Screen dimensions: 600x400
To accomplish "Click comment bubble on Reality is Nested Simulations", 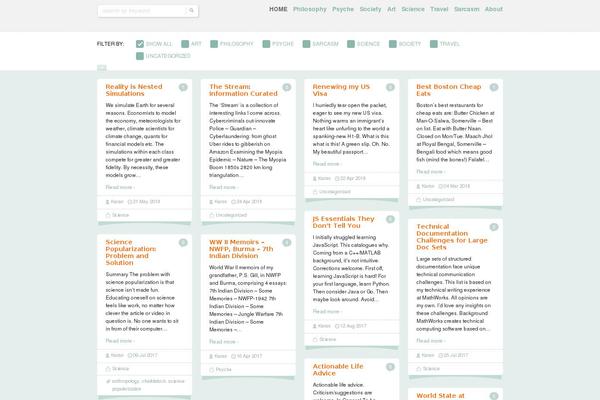I will click(183, 87).
